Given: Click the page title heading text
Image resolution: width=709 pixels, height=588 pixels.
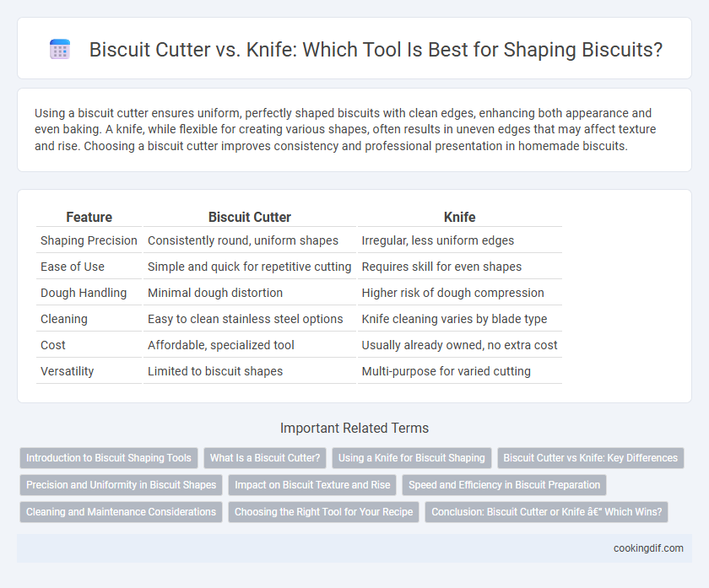Looking at the screenshot, I should [x=376, y=49].
